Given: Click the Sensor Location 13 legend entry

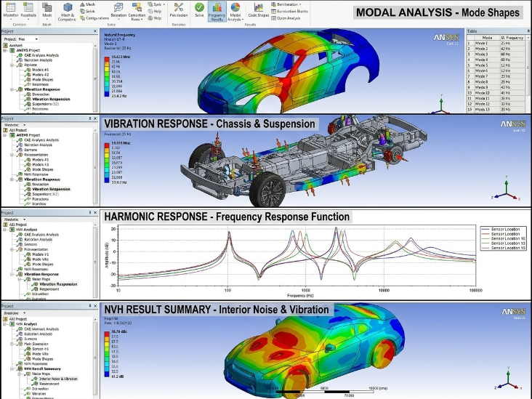Looking at the screenshot, I should (504, 243).
